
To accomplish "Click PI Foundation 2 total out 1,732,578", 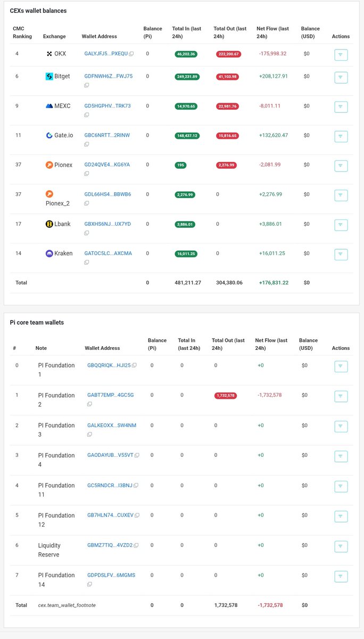I will (226, 396).
